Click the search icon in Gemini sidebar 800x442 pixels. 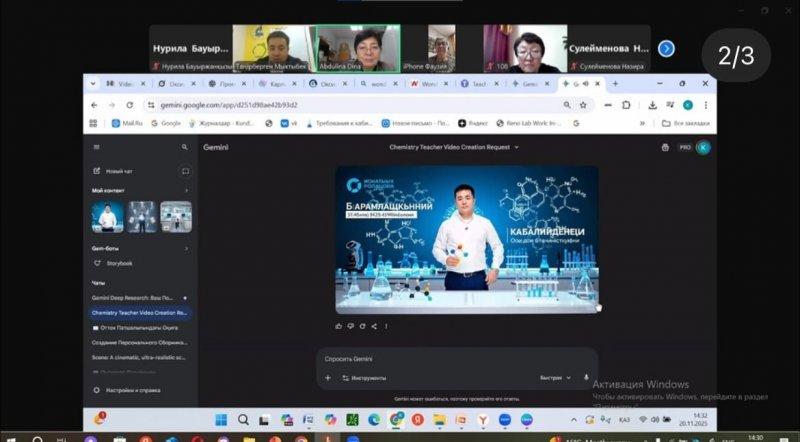[184, 147]
